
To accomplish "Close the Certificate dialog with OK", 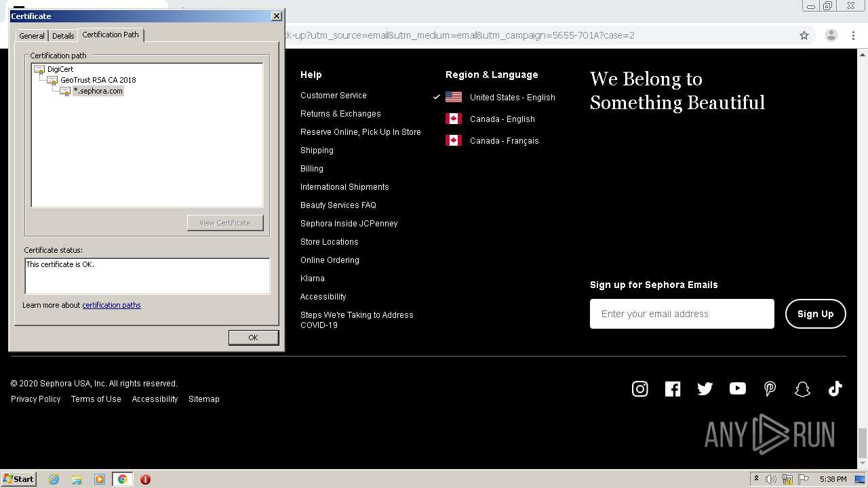I will tap(253, 338).
